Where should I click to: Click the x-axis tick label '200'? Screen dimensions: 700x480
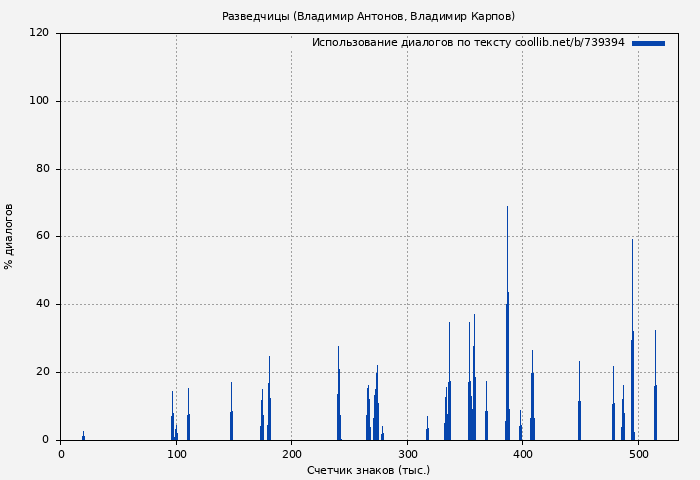tap(291, 454)
